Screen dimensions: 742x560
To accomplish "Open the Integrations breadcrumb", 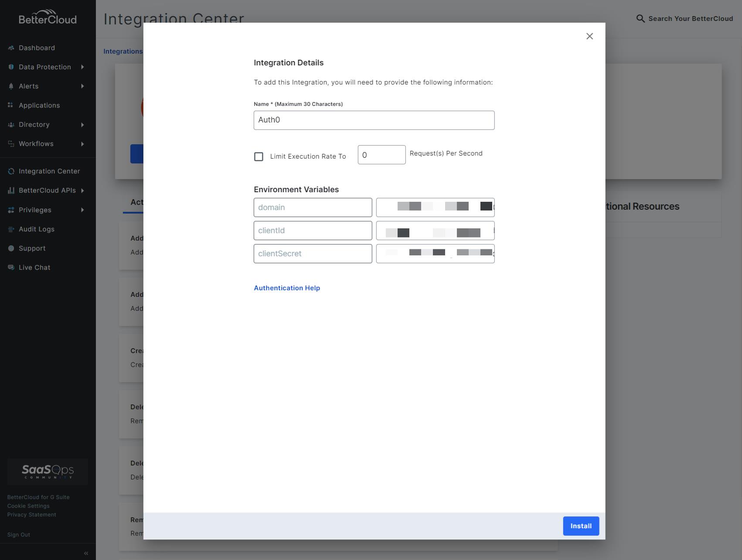I will pos(123,51).
